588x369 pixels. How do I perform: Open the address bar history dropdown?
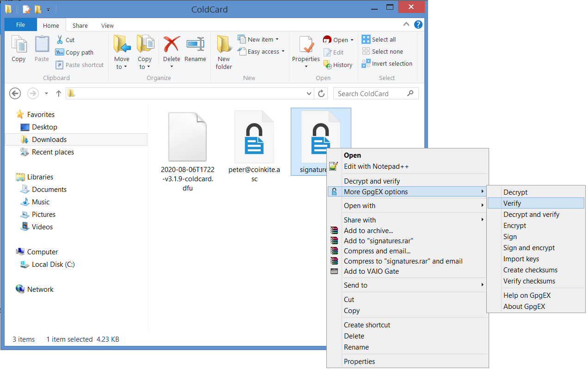coord(310,93)
